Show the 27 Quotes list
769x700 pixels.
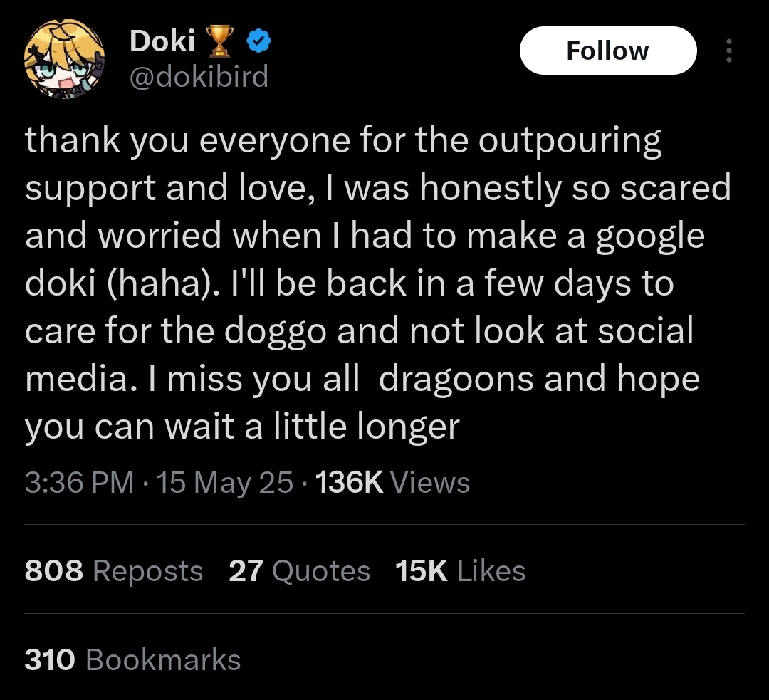tap(299, 571)
